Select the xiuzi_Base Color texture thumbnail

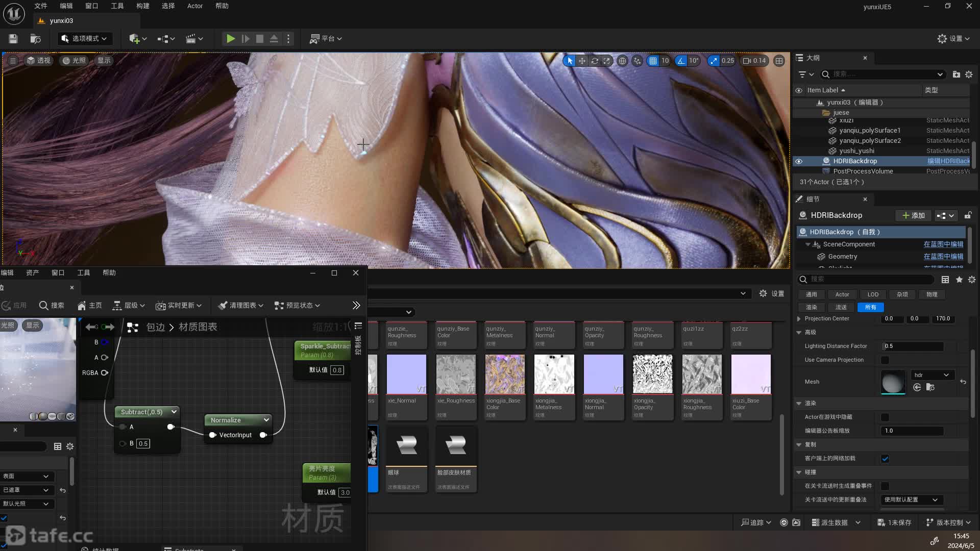751,374
